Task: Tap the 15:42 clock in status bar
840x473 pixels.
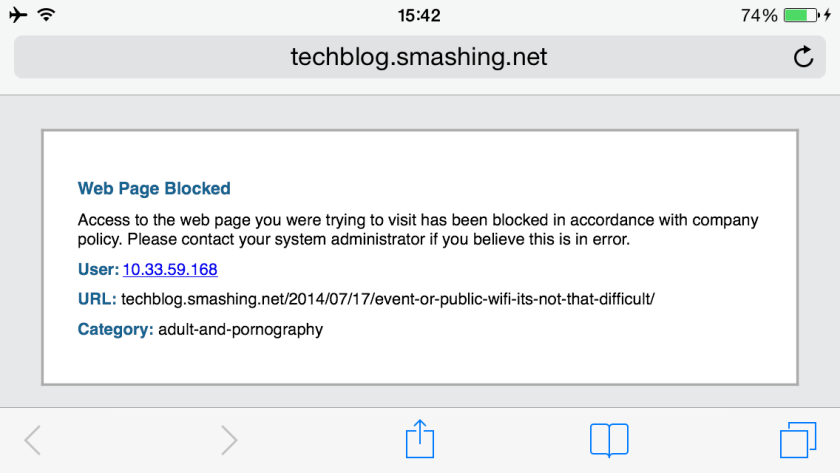Action: [x=419, y=15]
